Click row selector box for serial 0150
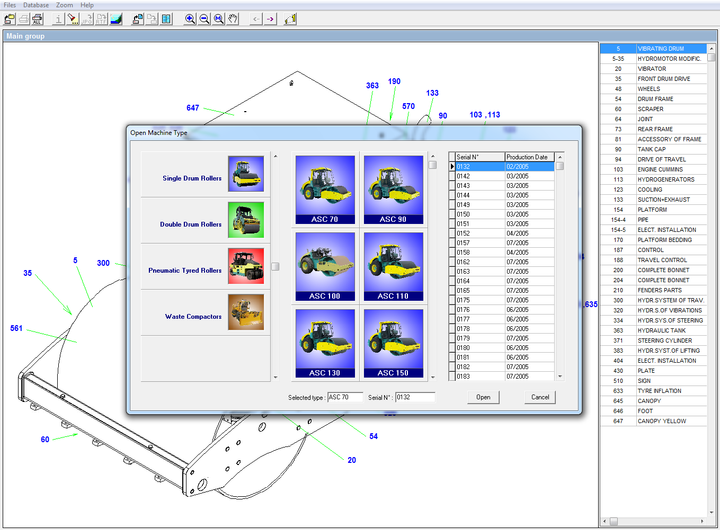720x530 pixels. tap(452, 214)
